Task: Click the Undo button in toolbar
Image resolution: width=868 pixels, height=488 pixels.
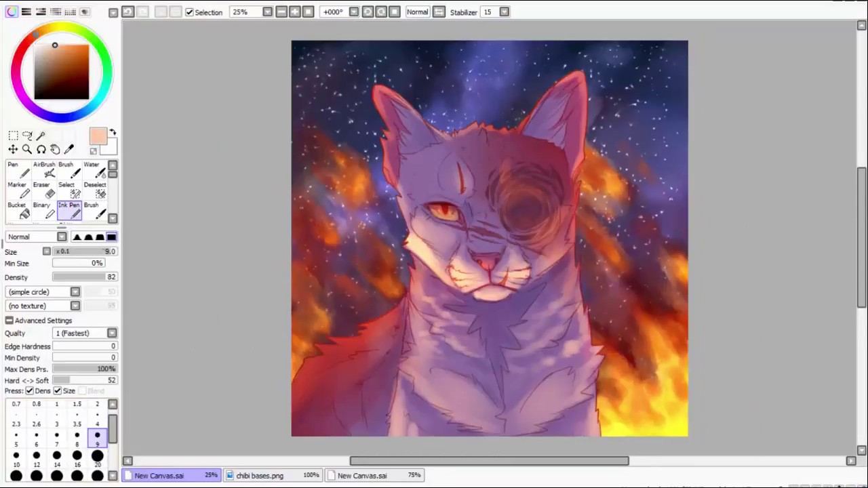Action: (x=127, y=12)
